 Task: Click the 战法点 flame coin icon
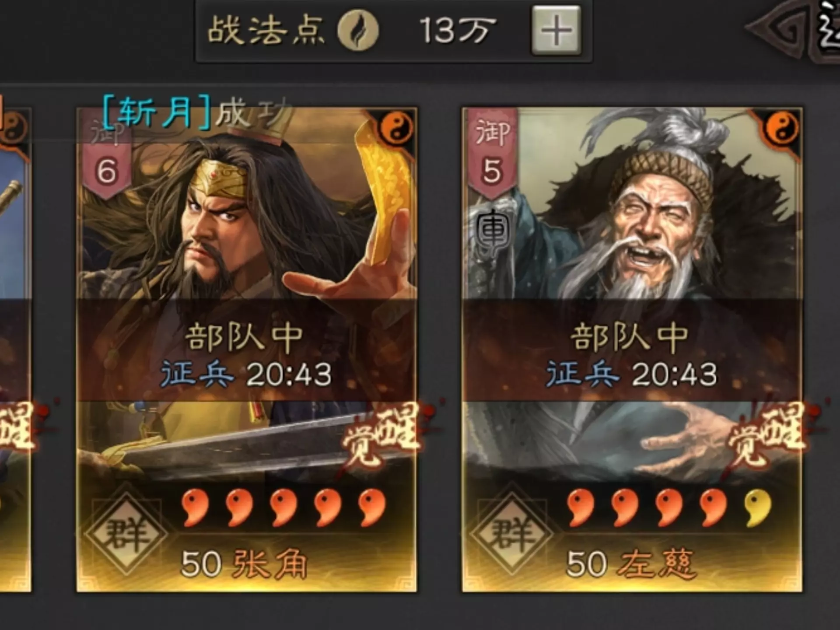point(358,30)
